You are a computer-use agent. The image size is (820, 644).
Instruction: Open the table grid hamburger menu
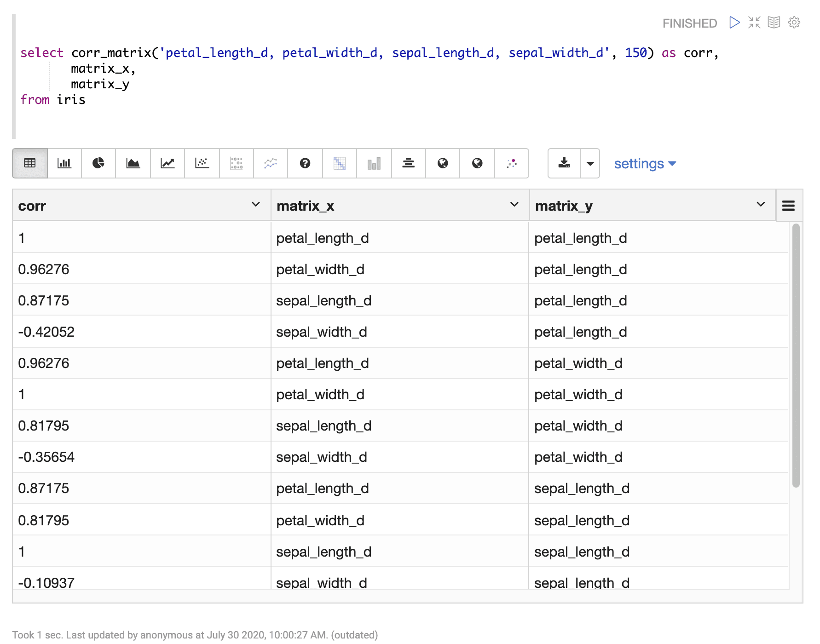pyautogui.click(x=788, y=206)
